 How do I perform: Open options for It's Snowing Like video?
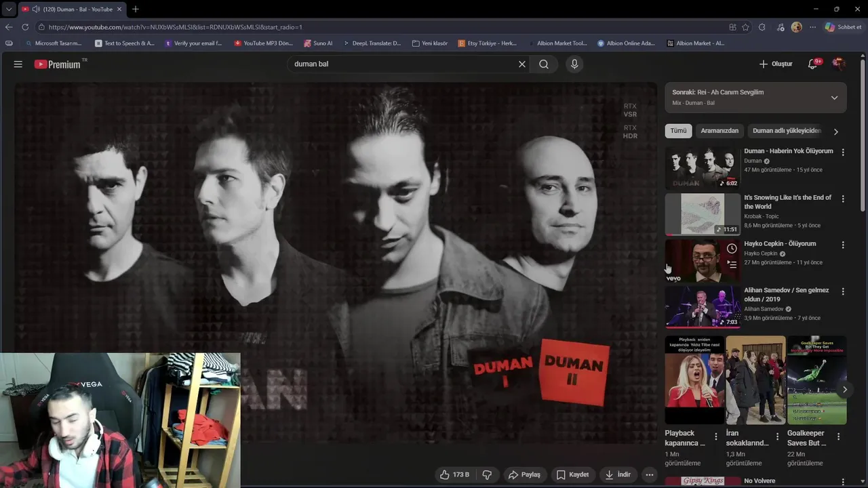click(843, 199)
